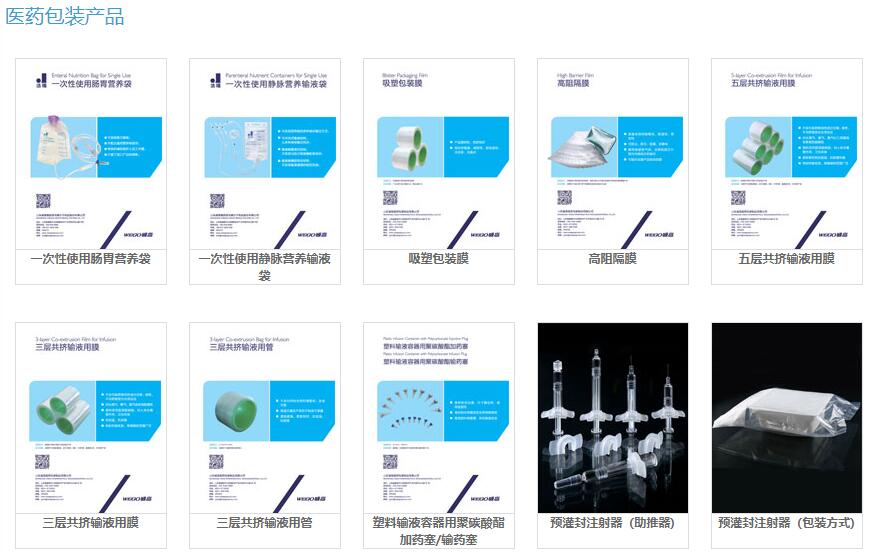Click the 三层共挤输液用管 caption link
Viewport: 872px width, 557px height.
(x=265, y=523)
